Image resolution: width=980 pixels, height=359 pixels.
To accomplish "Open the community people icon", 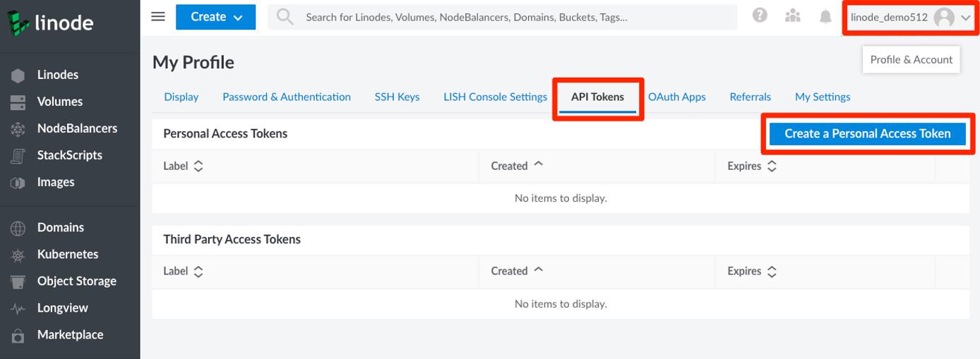I will [x=793, y=16].
